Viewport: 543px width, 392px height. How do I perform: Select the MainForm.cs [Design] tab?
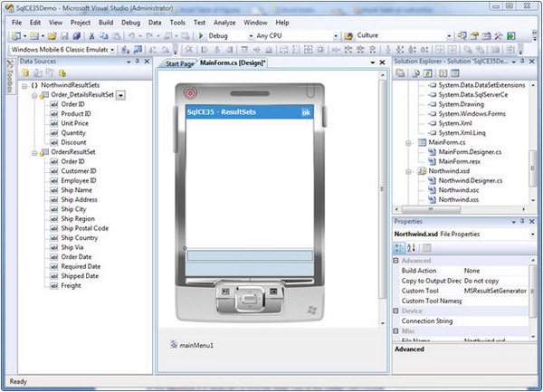(x=233, y=63)
